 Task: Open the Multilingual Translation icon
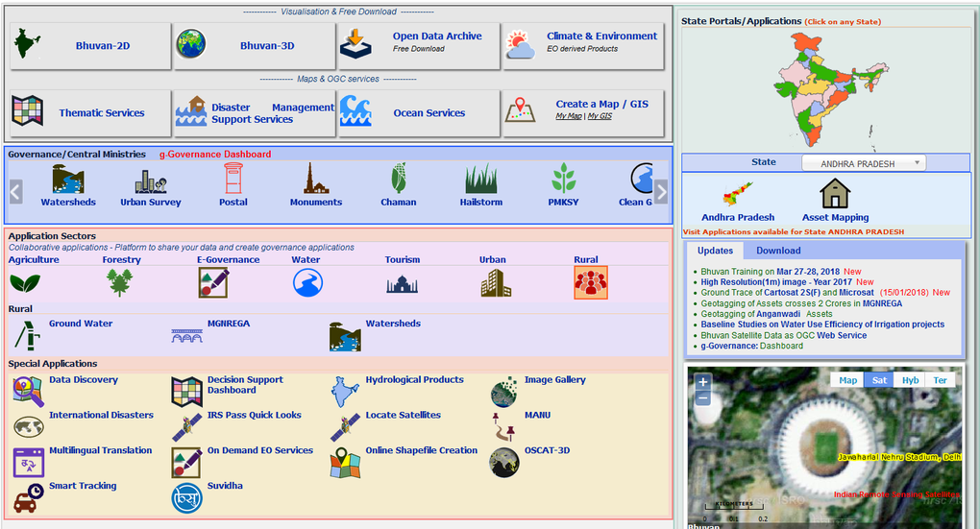tap(28, 463)
